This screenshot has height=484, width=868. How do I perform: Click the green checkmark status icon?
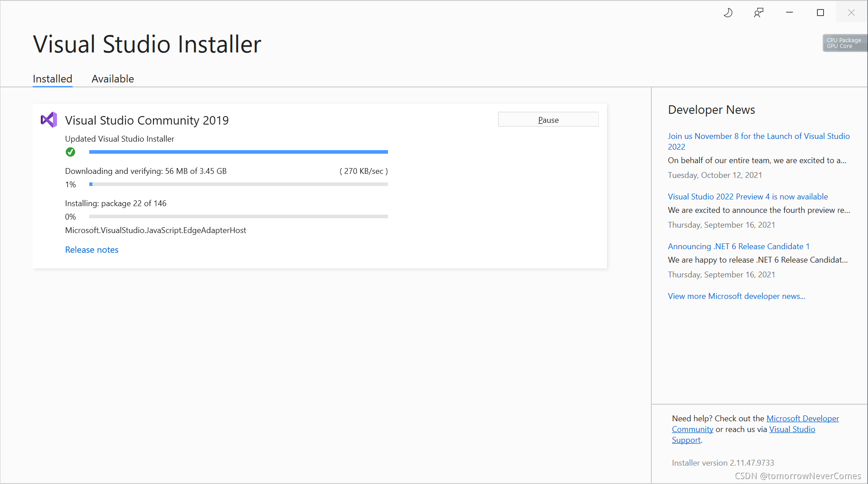pyautogui.click(x=70, y=152)
